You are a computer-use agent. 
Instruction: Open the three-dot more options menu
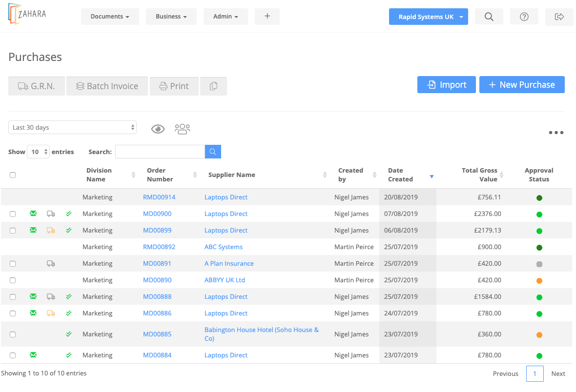[x=556, y=133]
